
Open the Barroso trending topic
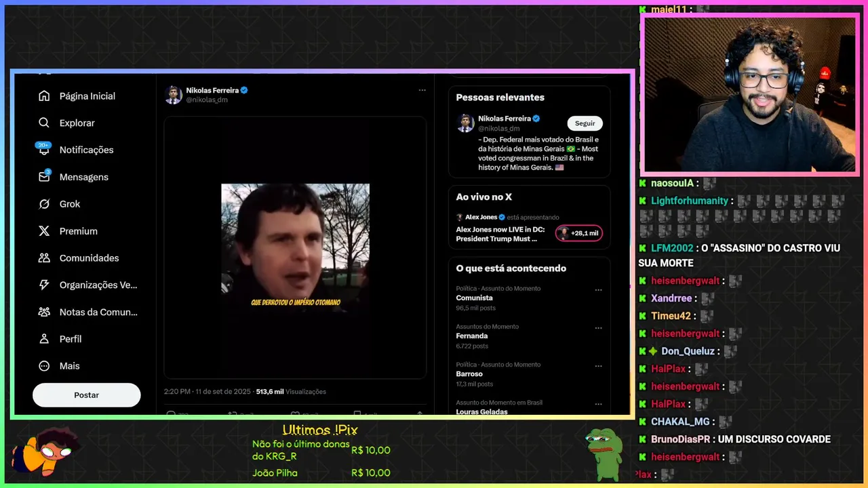tap(469, 374)
